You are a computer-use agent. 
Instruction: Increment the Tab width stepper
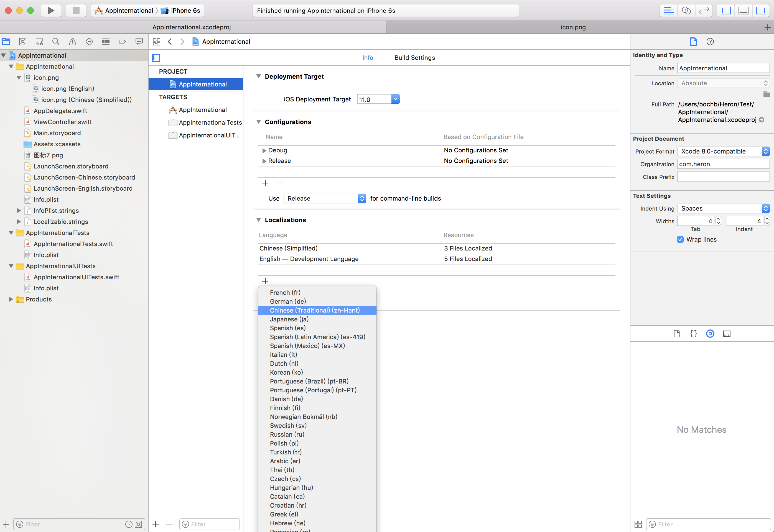point(718,219)
